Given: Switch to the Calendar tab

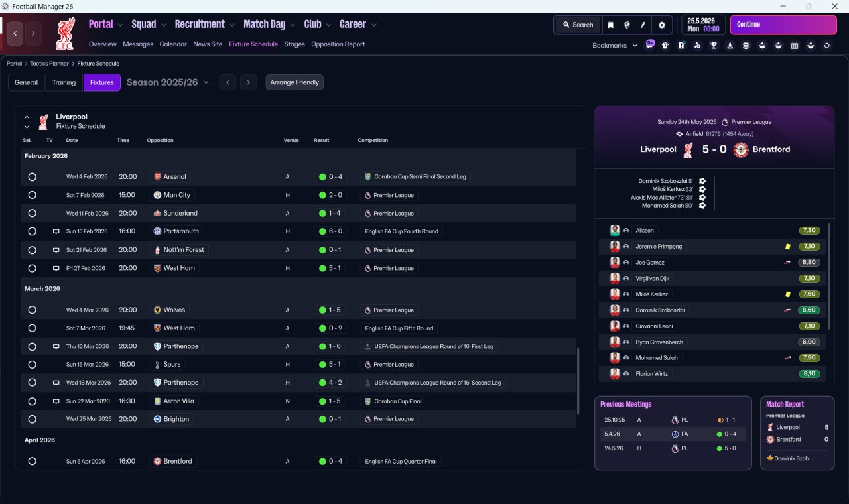Looking at the screenshot, I should [x=173, y=44].
